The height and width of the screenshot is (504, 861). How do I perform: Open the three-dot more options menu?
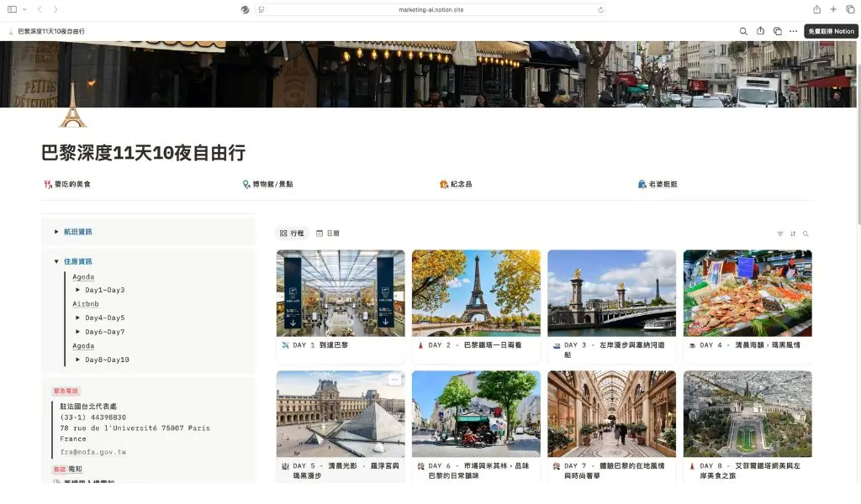(x=793, y=31)
